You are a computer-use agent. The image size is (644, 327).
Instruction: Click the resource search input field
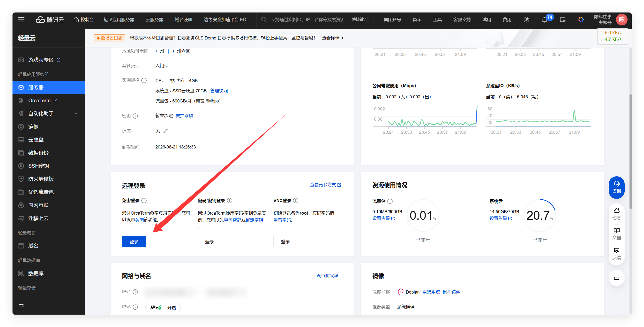(307, 20)
